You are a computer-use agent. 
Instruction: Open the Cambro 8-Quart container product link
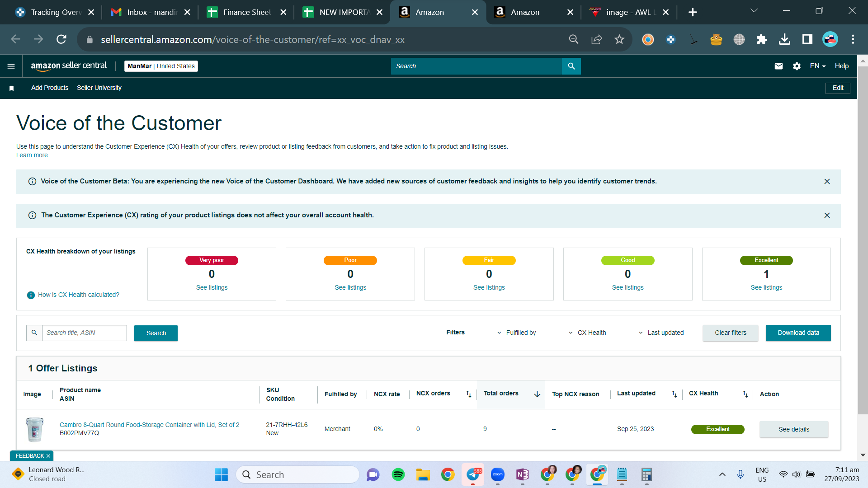point(150,425)
